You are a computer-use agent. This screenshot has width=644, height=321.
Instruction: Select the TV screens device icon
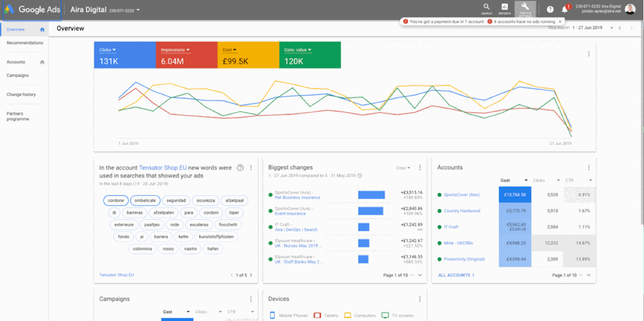pos(385,315)
